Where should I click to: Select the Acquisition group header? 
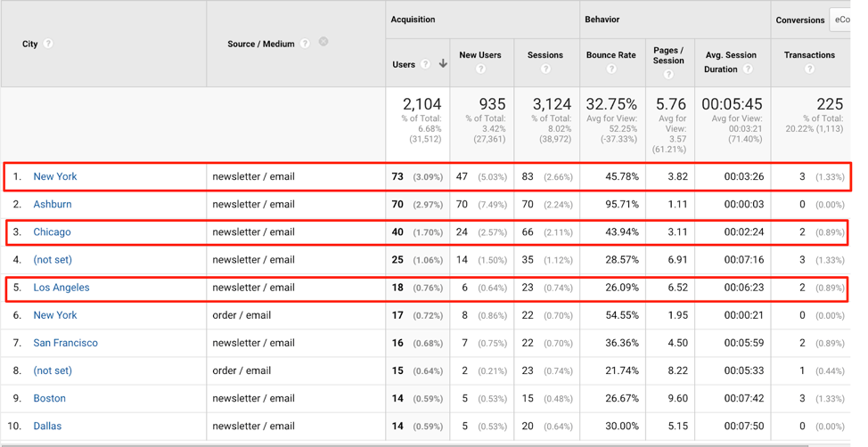pos(413,20)
